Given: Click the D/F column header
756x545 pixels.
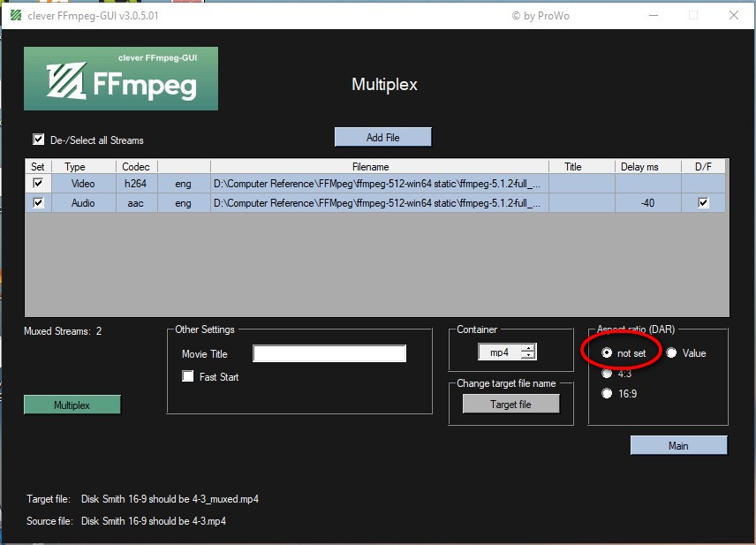Looking at the screenshot, I should pyautogui.click(x=703, y=167).
